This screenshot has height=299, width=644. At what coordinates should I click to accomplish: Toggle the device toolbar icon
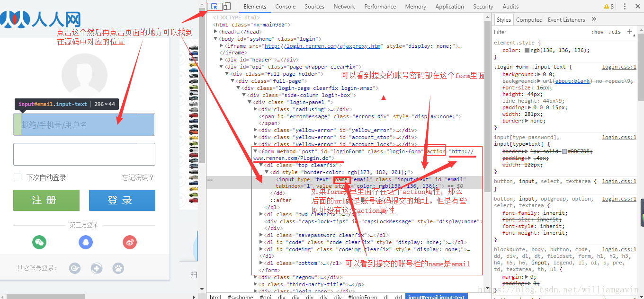(x=227, y=7)
